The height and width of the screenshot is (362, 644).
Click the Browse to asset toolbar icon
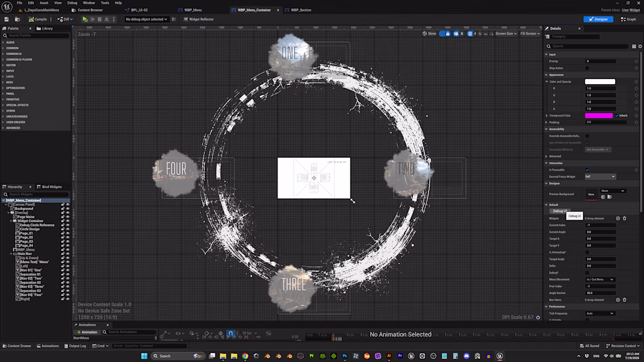click(17, 19)
